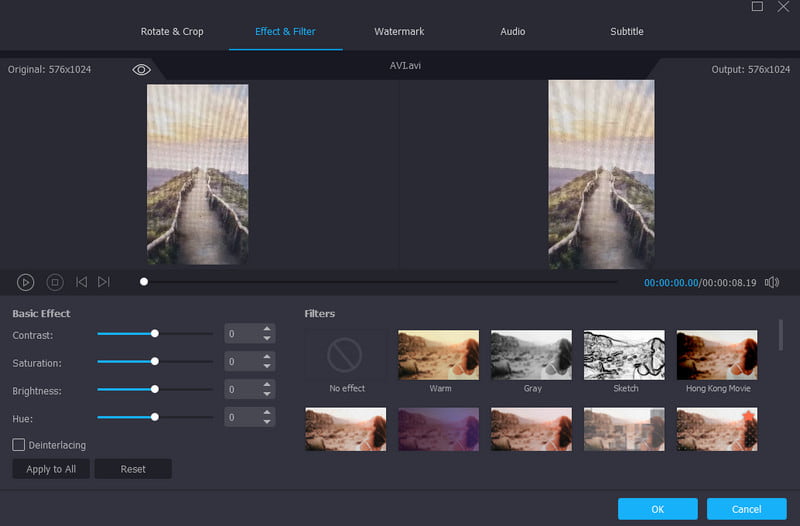The image size is (800, 526).
Task: Select the No effect filter icon
Action: (x=346, y=355)
